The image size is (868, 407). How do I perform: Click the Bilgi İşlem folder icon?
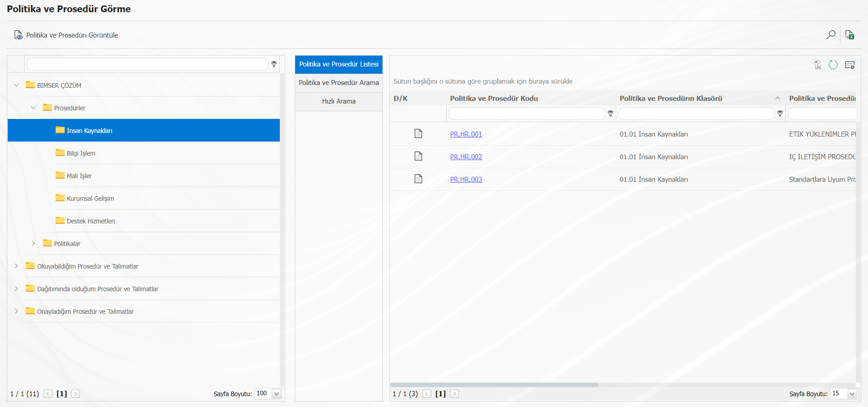[x=60, y=152]
